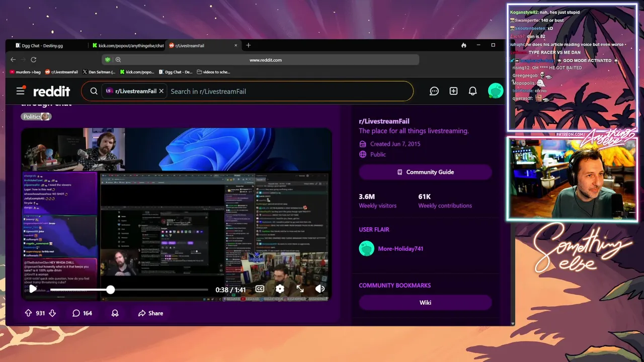
Task: Share the post
Action: (150, 313)
